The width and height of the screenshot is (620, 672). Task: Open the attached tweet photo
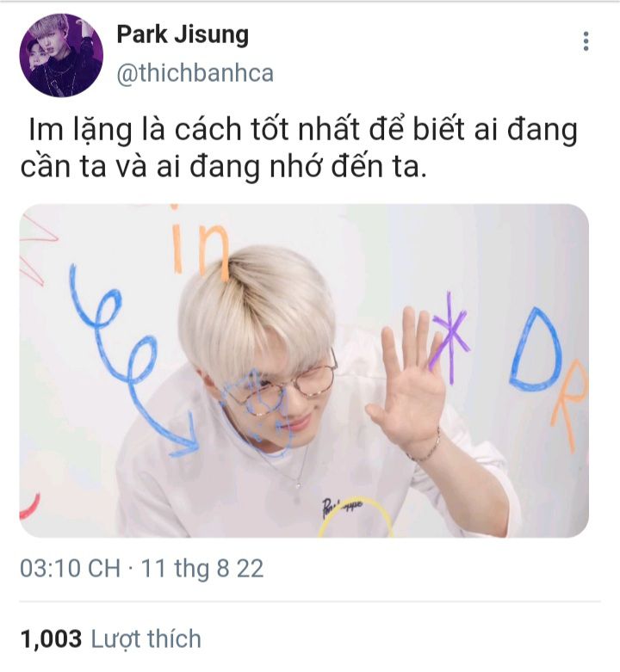(304, 371)
